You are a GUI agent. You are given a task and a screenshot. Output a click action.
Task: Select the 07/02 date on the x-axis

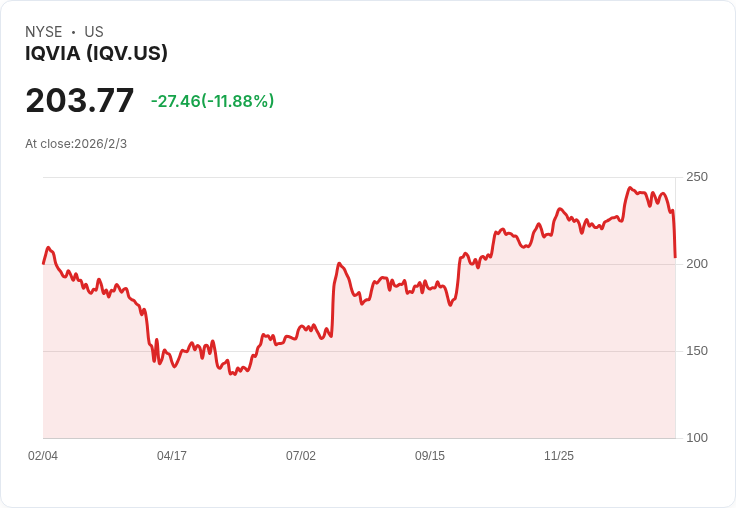[301, 456]
